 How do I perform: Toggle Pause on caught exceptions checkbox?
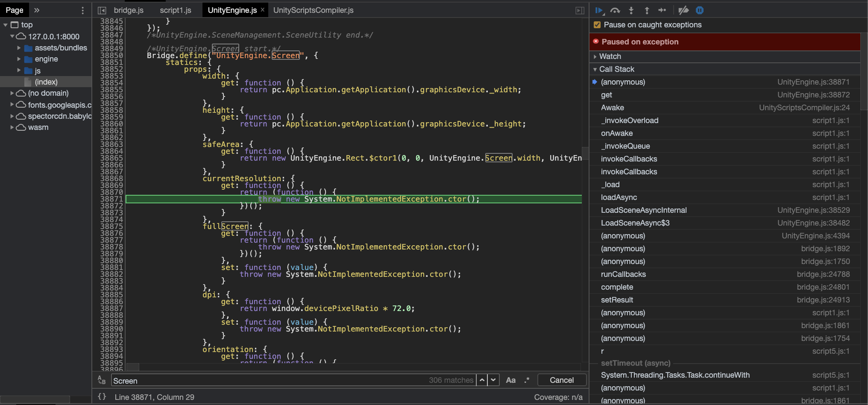[x=597, y=25]
